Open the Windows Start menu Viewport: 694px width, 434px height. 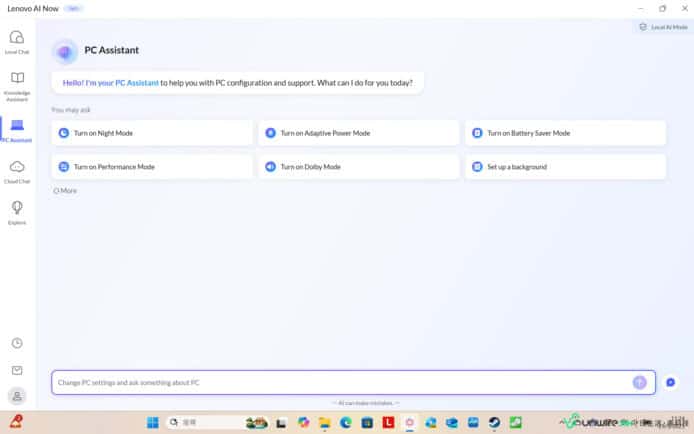(x=153, y=422)
